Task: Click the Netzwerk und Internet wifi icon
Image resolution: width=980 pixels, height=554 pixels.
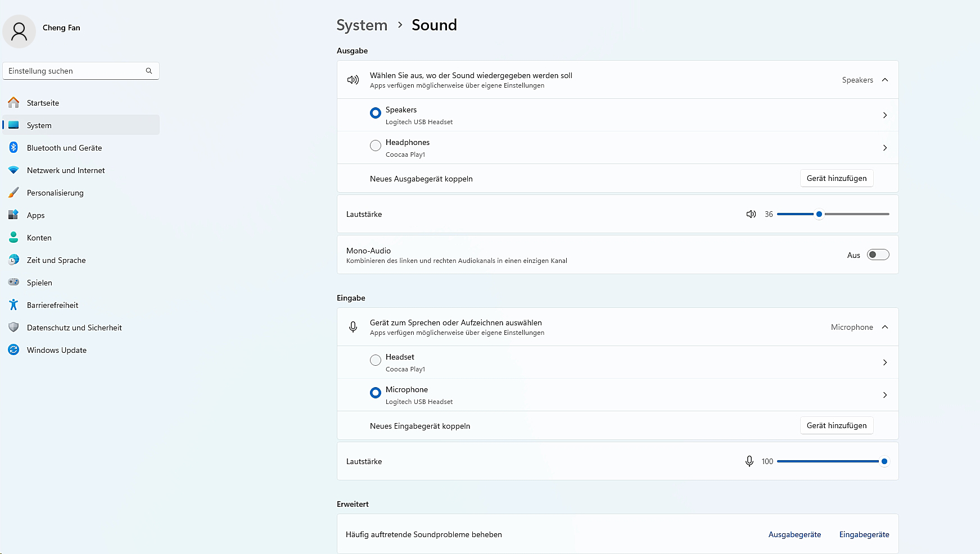Action: coord(13,170)
